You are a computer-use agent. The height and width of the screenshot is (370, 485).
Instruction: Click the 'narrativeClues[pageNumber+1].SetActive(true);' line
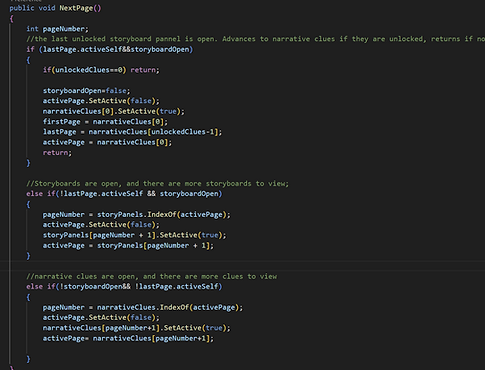click(136, 328)
